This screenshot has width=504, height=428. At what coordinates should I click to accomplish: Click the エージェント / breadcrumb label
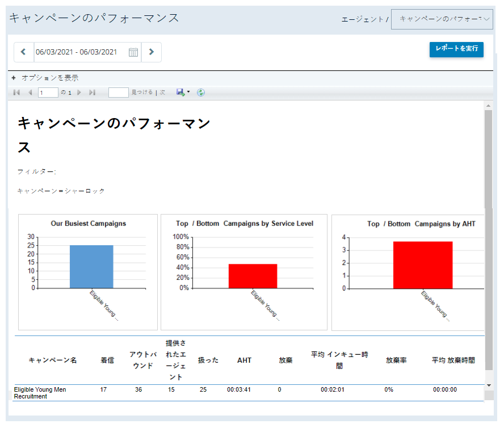365,19
